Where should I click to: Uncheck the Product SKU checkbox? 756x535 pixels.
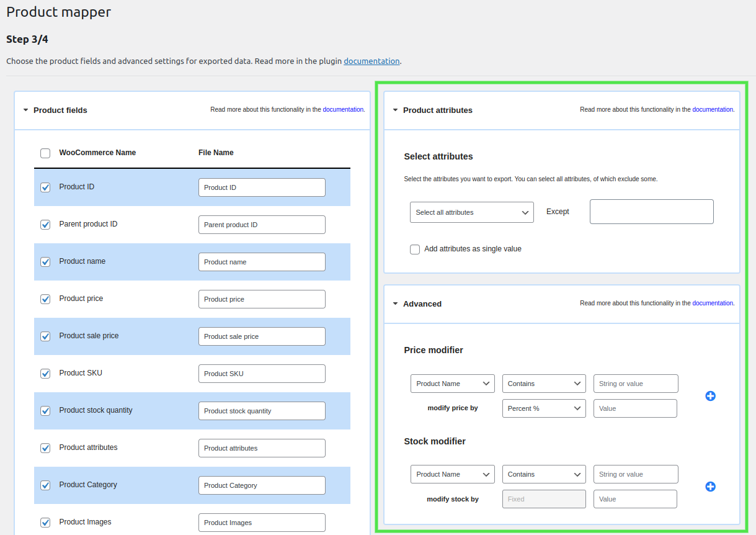click(x=45, y=374)
